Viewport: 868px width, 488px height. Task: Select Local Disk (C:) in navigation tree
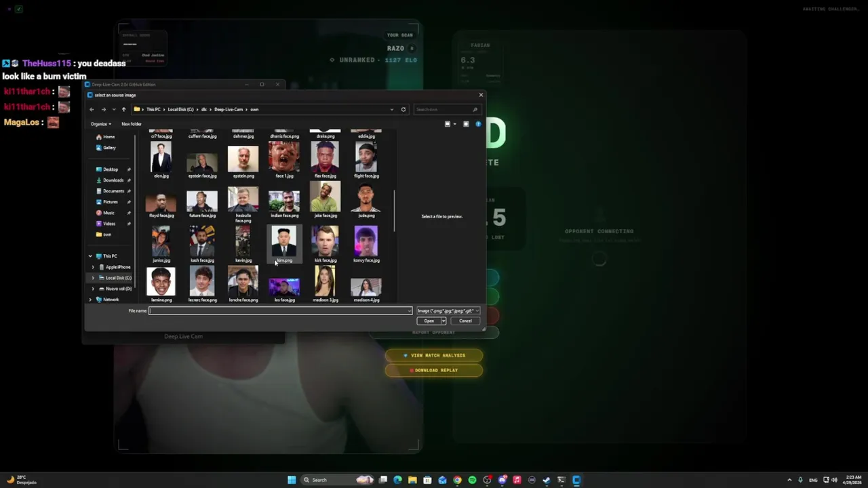coord(115,278)
